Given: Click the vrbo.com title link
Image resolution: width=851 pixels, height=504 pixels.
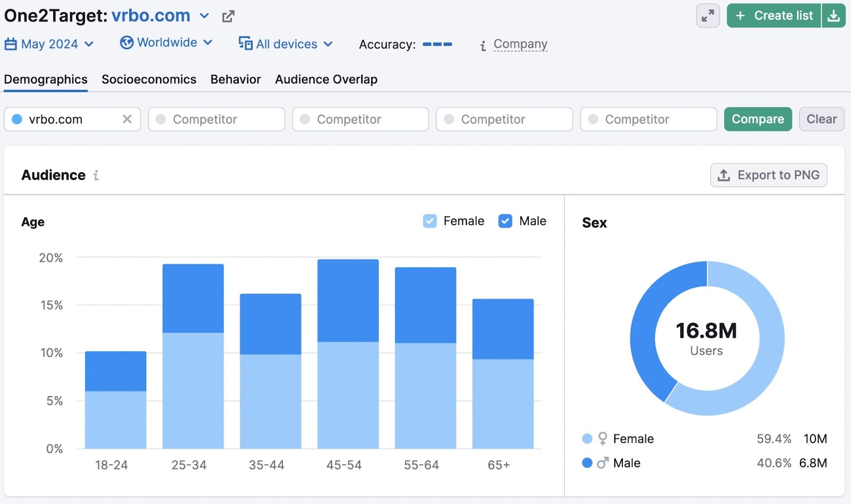Looking at the screenshot, I should 151,16.
